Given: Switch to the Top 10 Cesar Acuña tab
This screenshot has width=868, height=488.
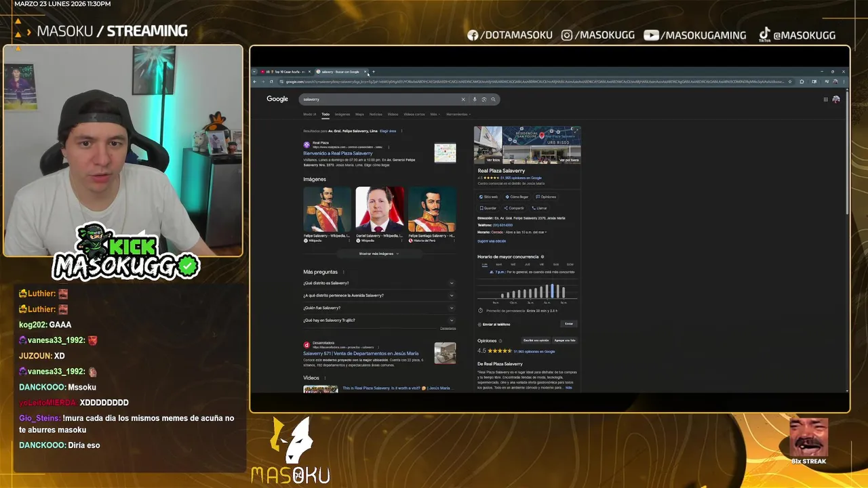Looking at the screenshot, I should click(285, 72).
